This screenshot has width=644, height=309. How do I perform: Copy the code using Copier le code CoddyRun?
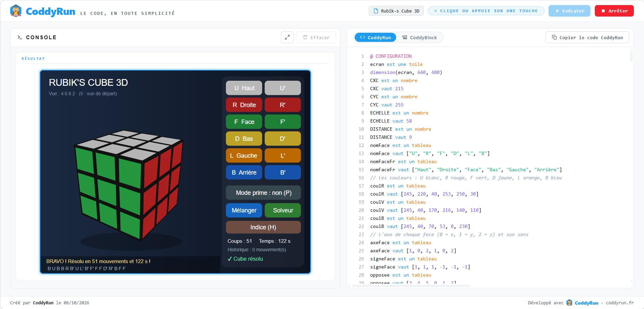587,37
